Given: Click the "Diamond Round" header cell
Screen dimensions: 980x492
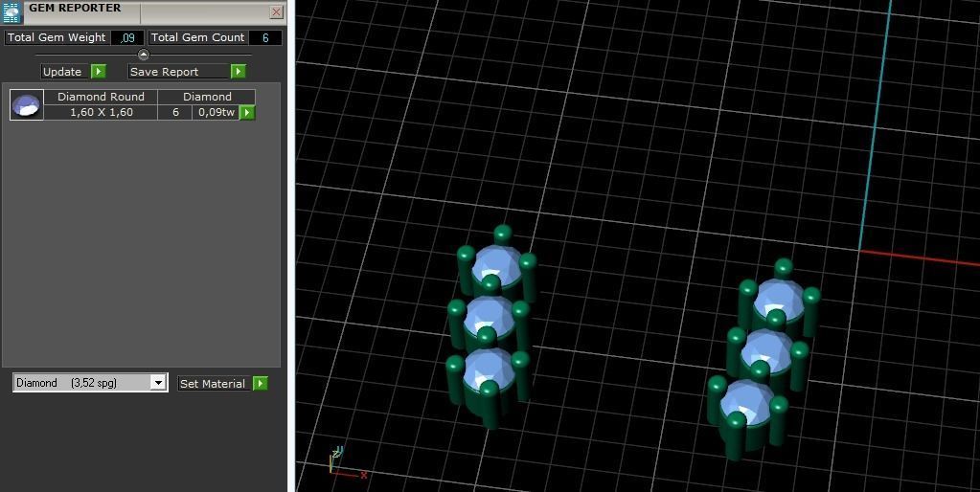Looking at the screenshot, I should [x=101, y=97].
